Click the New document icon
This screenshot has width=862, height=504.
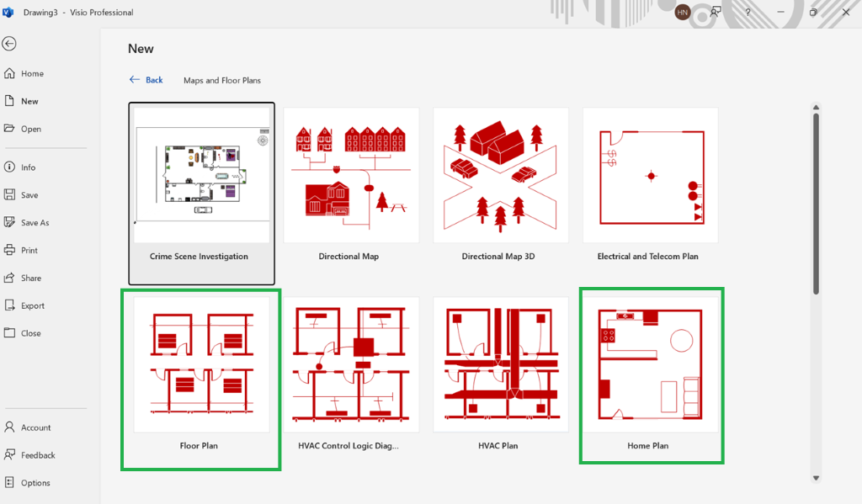(9, 101)
